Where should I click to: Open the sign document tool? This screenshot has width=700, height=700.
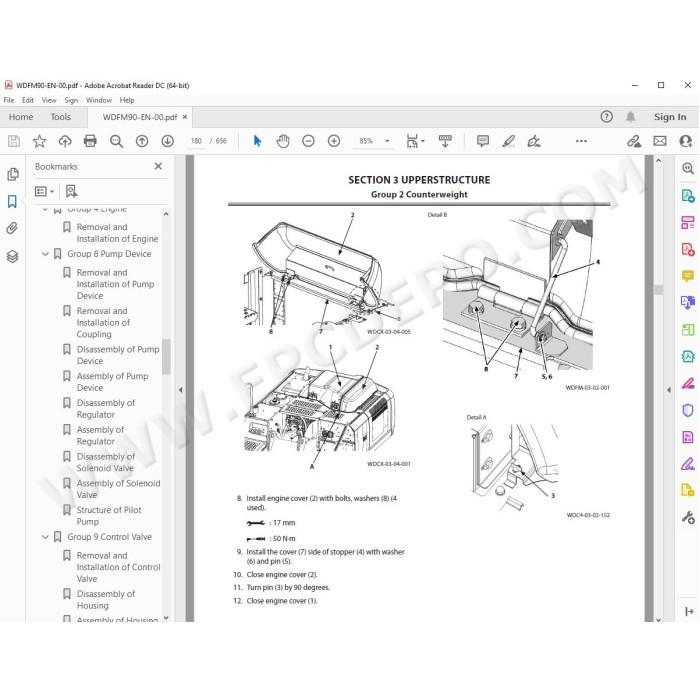(534, 141)
